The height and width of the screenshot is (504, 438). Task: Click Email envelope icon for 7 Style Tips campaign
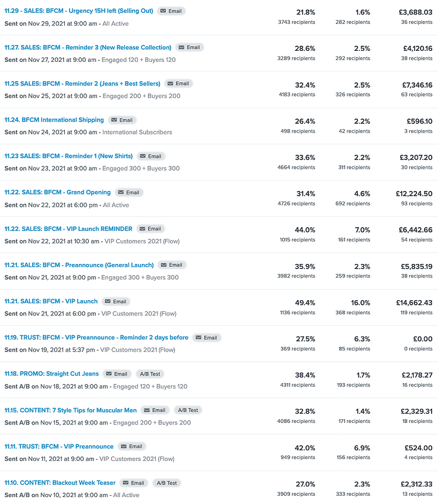147,410
